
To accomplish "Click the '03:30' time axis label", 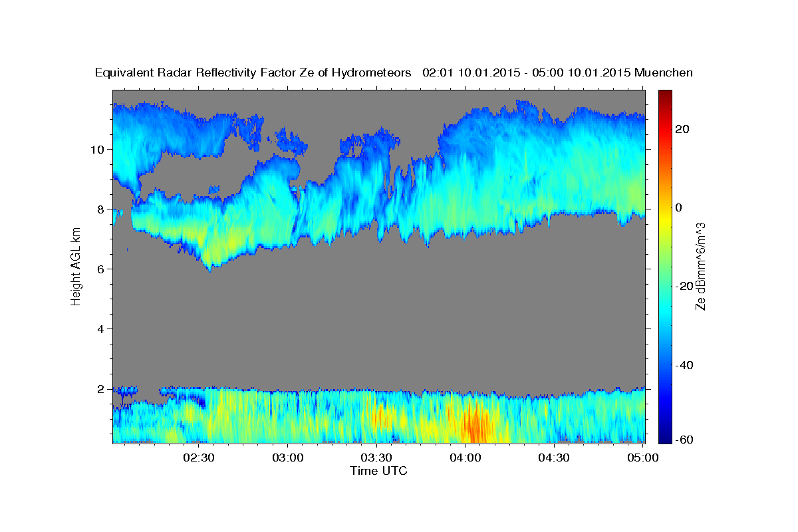I will coord(376,458).
